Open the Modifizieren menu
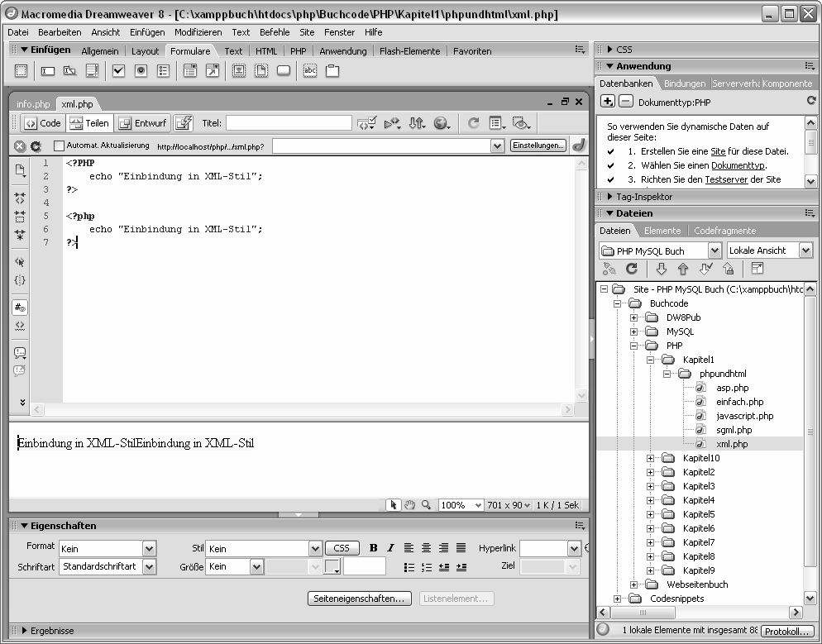This screenshot has height=644, width=822. pyautogui.click(x=198, y=32)
